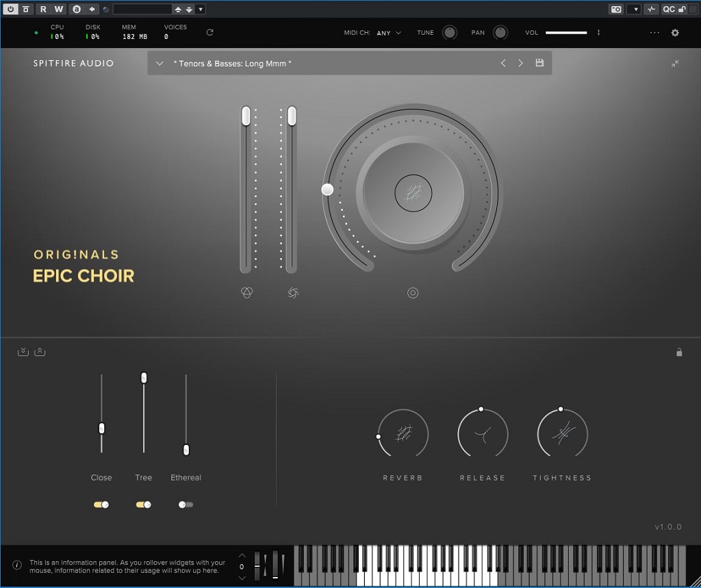
Task: Click the REVERB knob
Action: click(x=403, y=434)
